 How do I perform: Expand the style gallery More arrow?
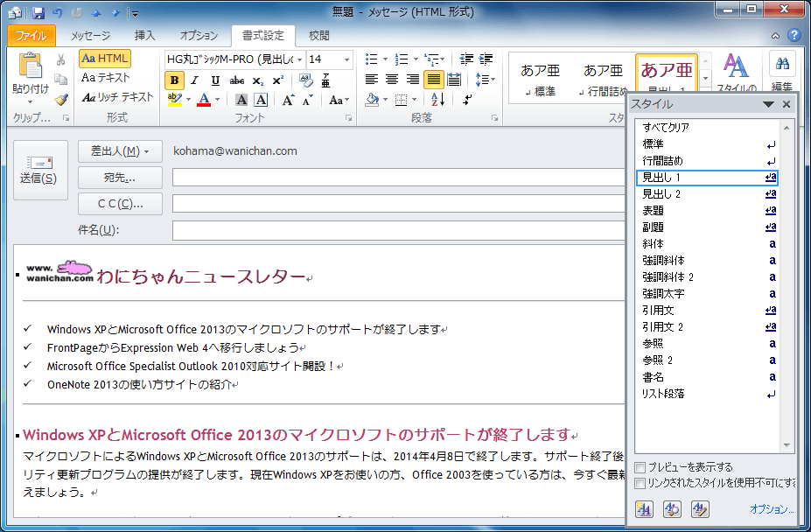(x=705, y=79)
